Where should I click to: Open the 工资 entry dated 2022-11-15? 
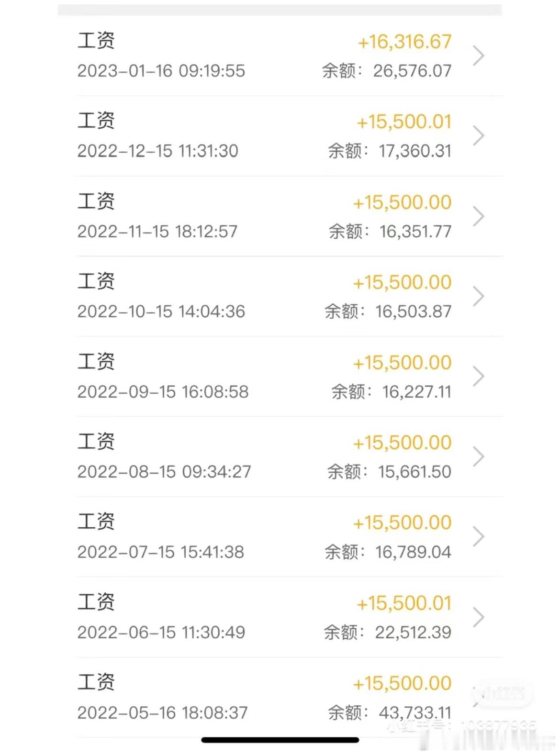point(290,216)
